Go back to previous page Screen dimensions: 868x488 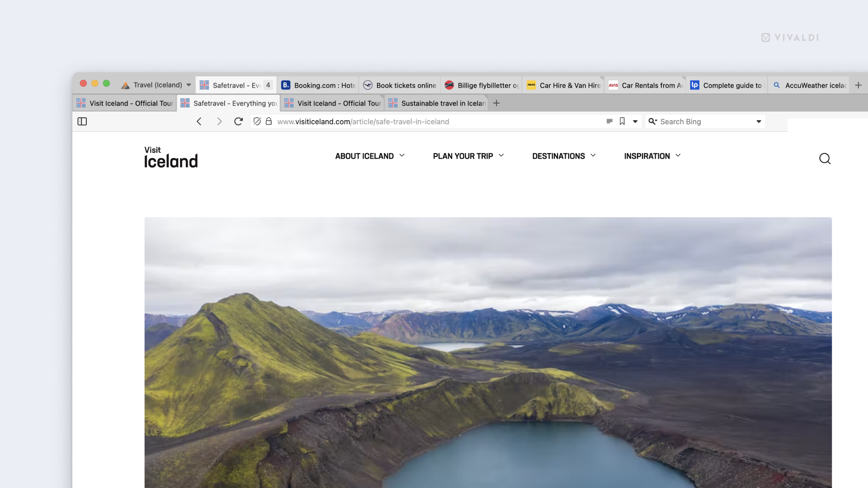[199, 122]
